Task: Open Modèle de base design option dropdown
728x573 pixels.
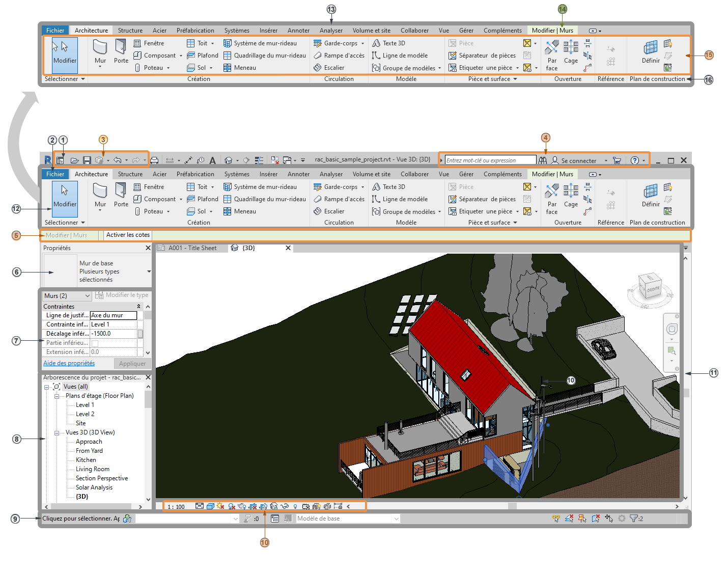Action: pyautogui.click(x=348, y=519)
